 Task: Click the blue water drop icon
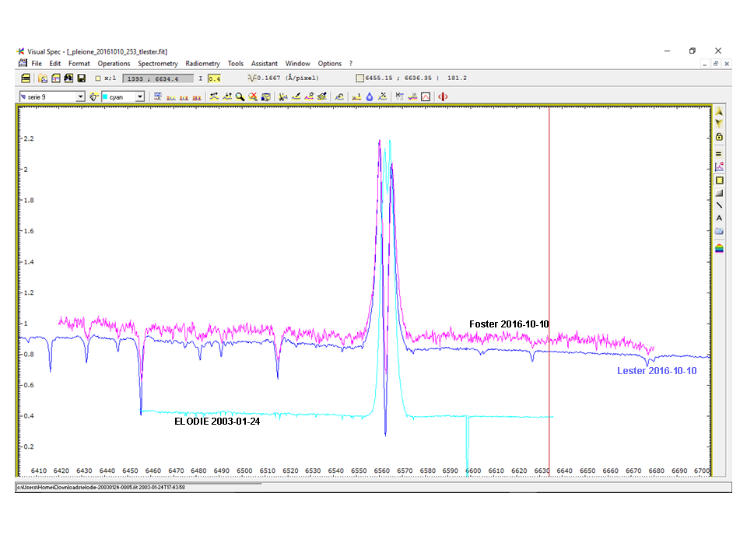click(370, 96)
